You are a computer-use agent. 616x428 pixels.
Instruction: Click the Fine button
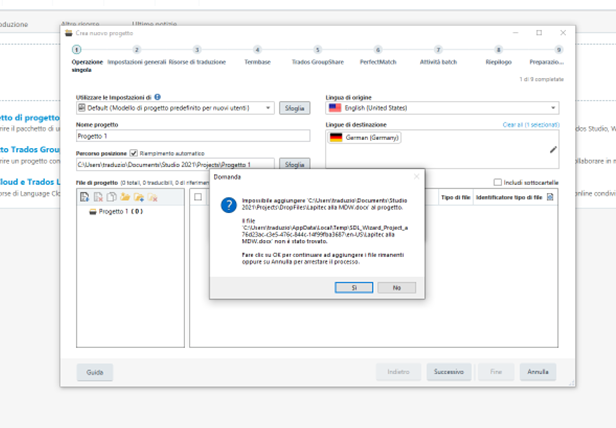pyautogui.click(x=496, y=372)
